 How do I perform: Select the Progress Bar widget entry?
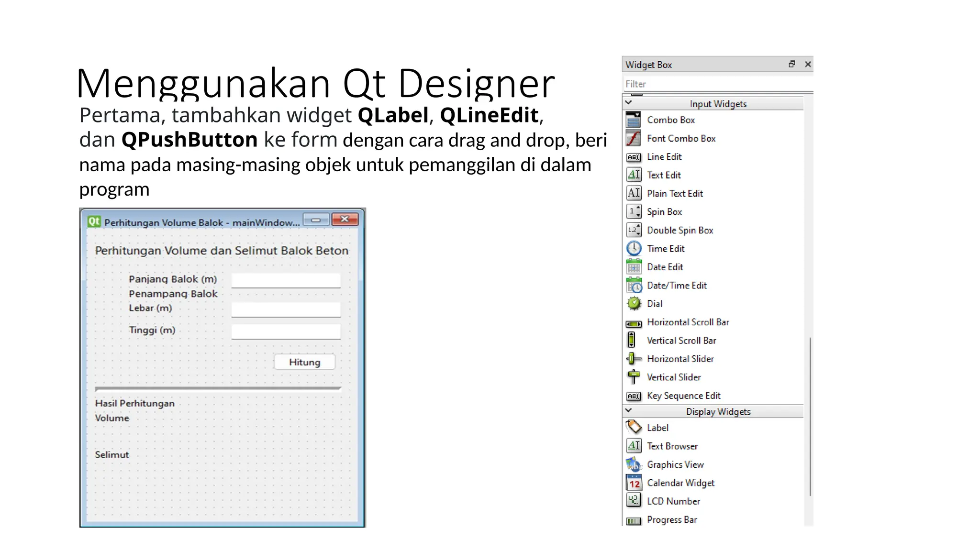pos(671,519)
